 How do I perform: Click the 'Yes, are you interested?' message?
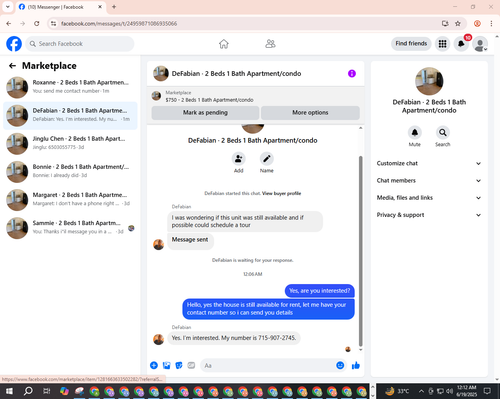pos(320,291)
